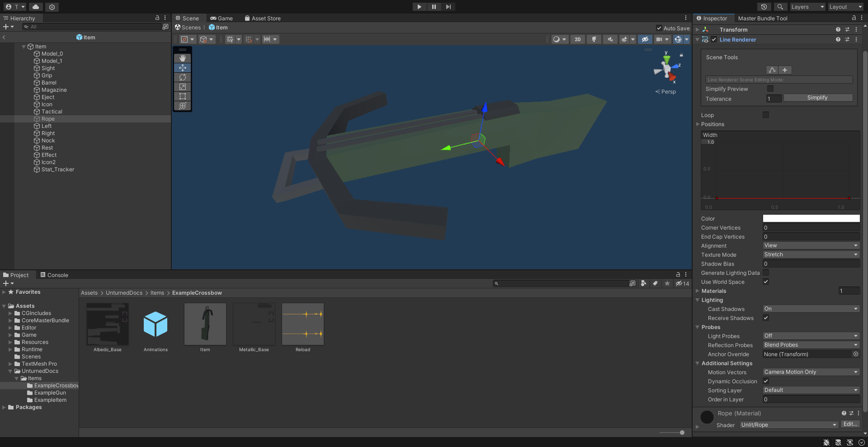Image resolution: width=868 pixels, height=447 pixels.
Task: Select the Rect transform tool
Action: tap(182, 96)
